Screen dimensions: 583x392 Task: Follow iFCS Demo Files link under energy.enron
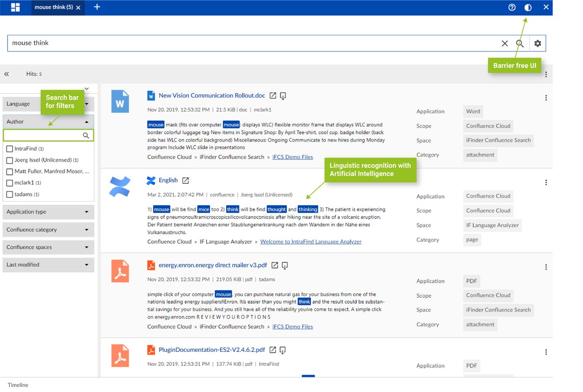[293, 327]
